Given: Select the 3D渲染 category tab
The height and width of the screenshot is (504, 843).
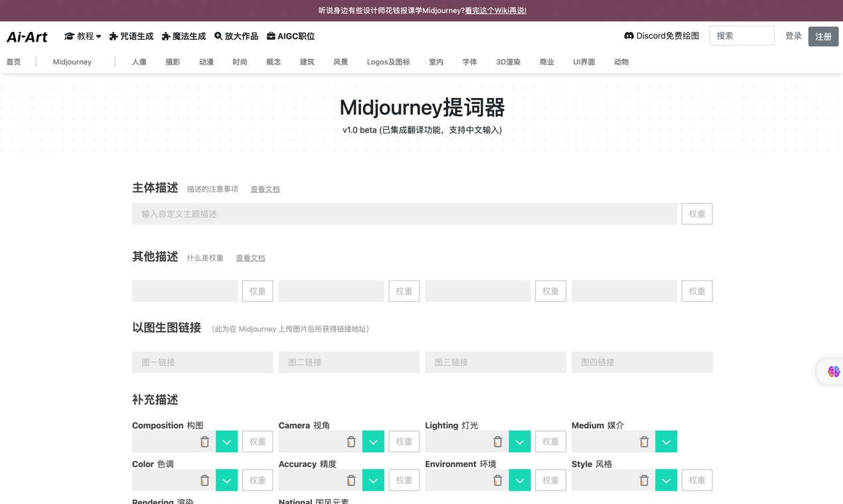Looking at the screenshot, I should [508, 62].
